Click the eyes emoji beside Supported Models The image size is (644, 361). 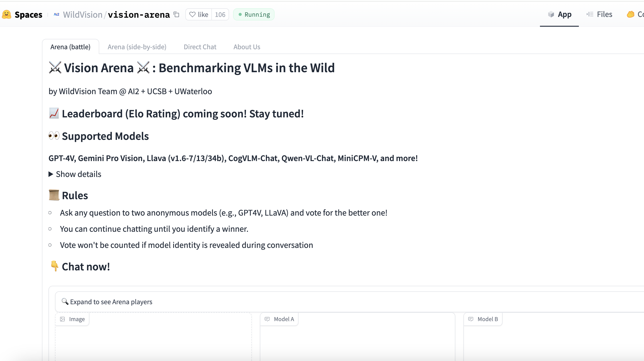pyautogui.click(x=54, y=136)
